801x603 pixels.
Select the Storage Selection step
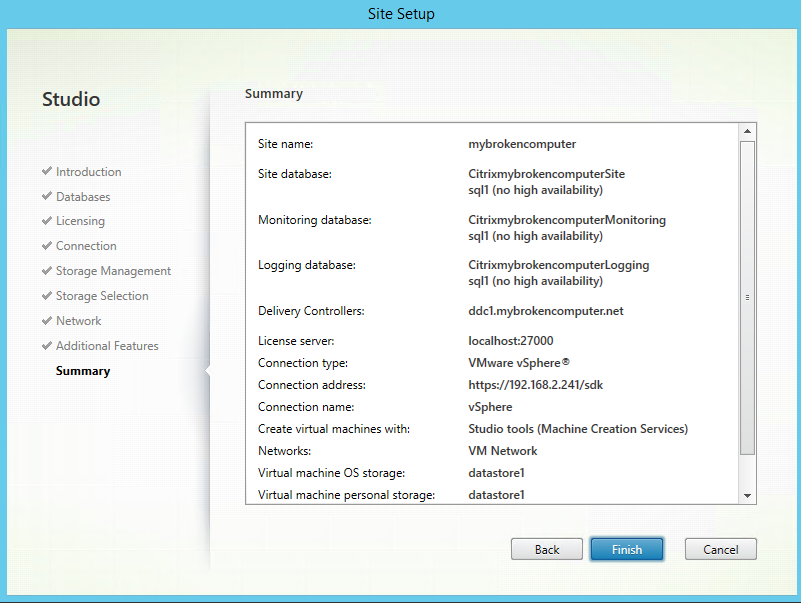point(102,296)
